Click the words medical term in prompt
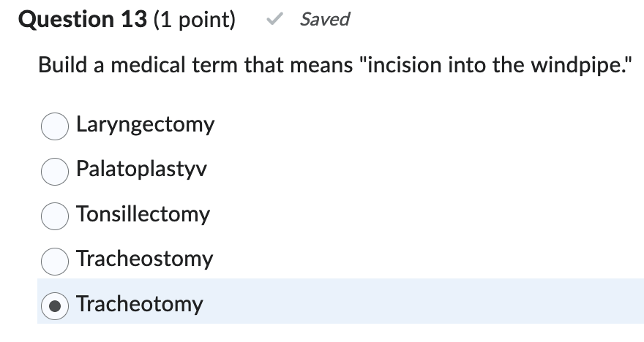 174,66
